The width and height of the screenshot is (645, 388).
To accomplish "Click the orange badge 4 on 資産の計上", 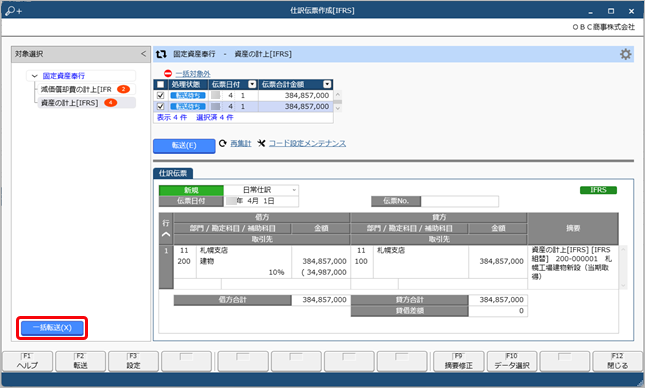I will click(110, 103).
